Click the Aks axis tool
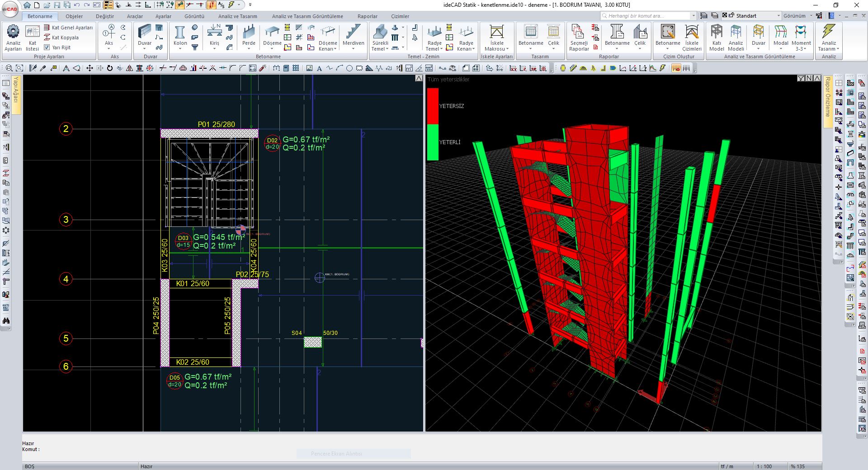The height and width of the screenshot is (470, 868). click(109, 36)
